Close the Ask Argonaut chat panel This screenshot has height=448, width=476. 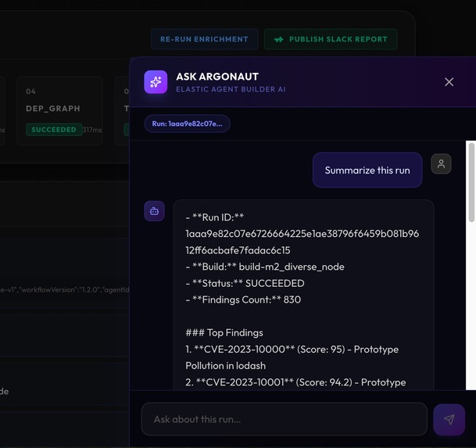pos(449,82)
